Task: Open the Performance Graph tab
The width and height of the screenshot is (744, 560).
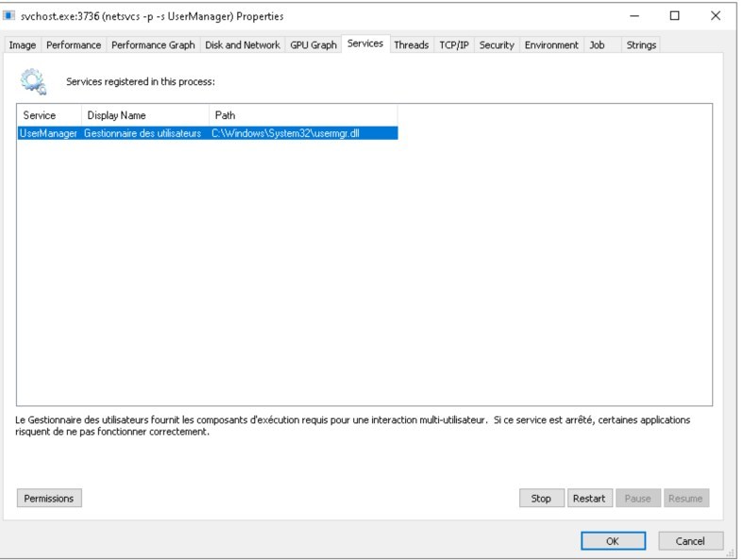Action: point(153,45)
